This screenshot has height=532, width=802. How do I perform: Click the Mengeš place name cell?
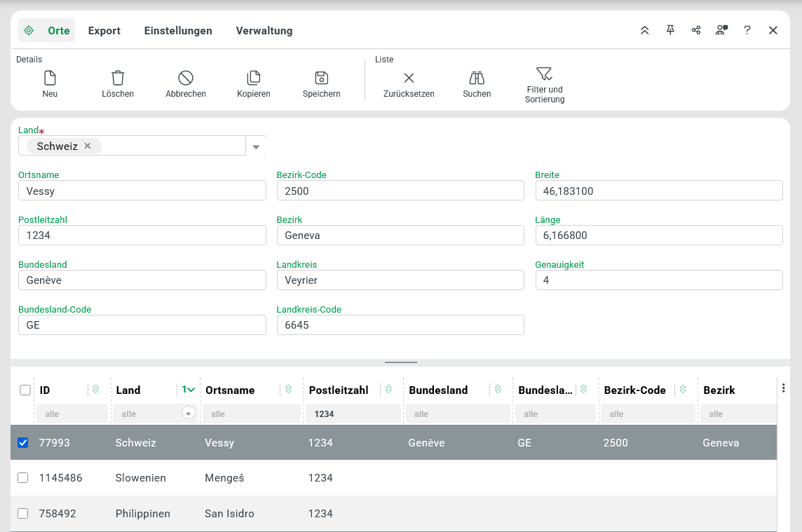click(x=224, y=478)
